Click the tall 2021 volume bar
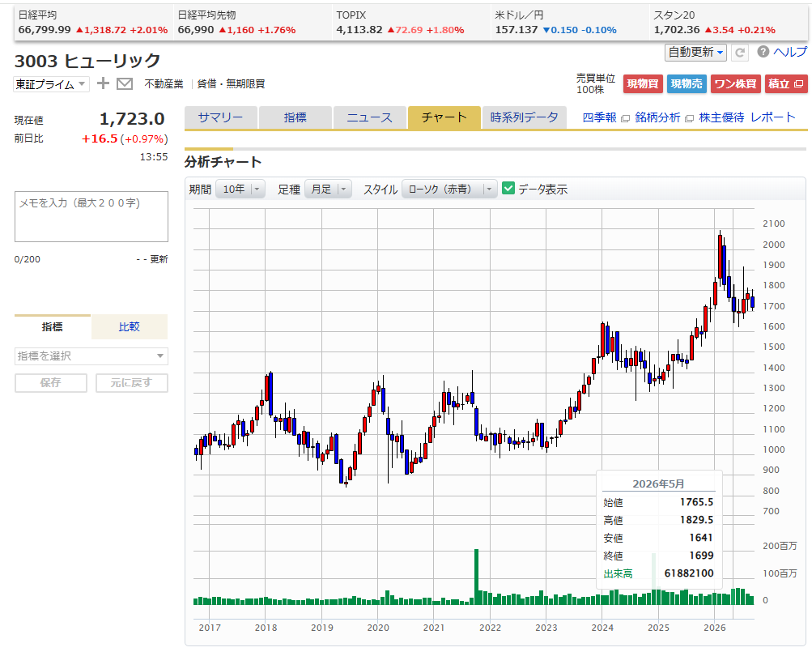Viewport: 812px width, 656px height. pyautogui.click(x=476, y=577)
